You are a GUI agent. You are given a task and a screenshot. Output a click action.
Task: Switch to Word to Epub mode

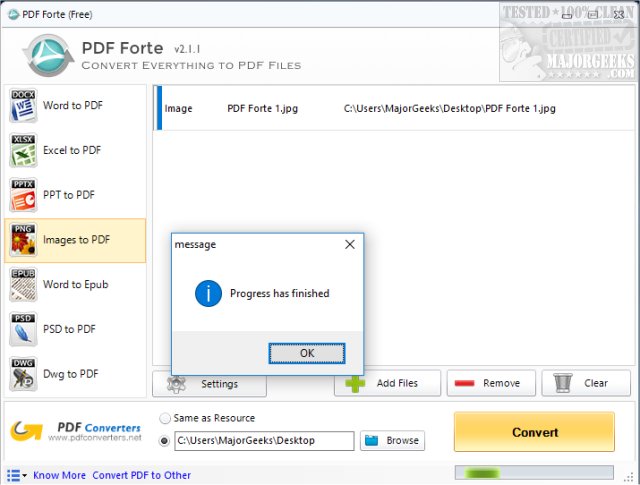pyautogui.click(x=75, y=285)
